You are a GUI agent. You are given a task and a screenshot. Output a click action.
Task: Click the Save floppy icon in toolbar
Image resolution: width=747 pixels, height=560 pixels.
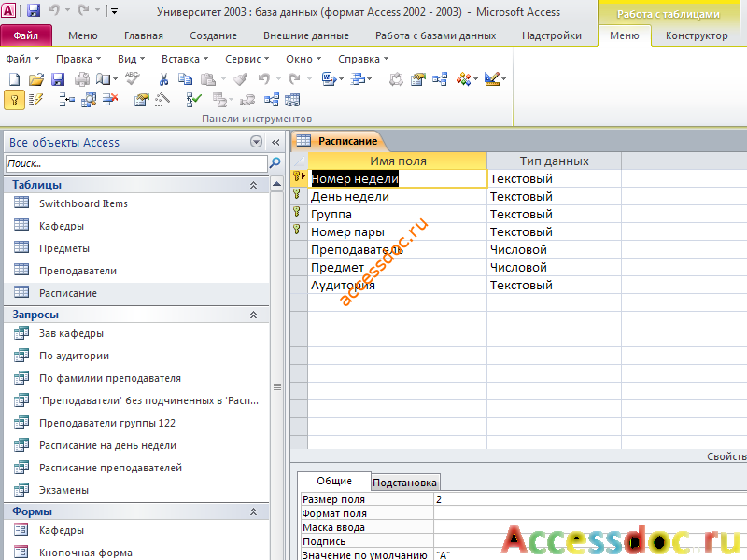coord(58,79)
